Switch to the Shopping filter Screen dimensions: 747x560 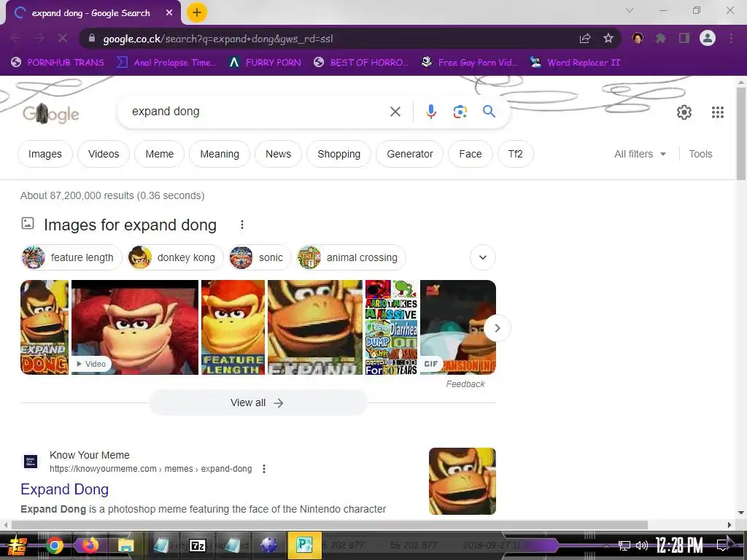click(338, 154)
